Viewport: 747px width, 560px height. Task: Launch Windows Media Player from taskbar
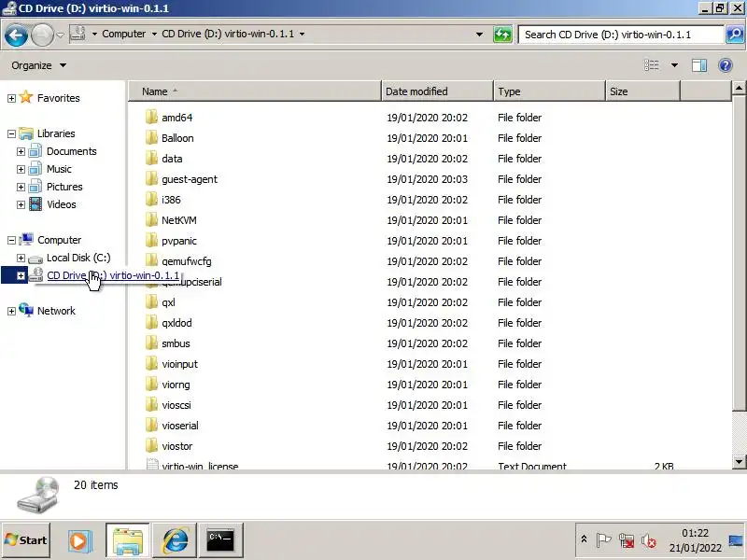[x=79, y=541]
